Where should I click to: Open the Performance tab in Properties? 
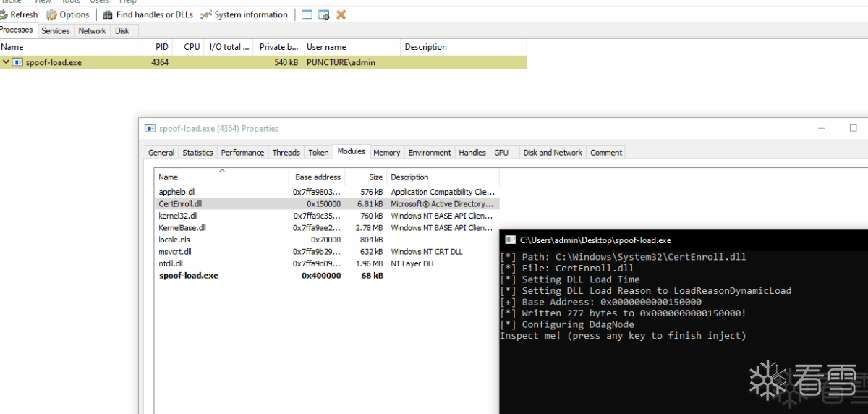[242, 153]
